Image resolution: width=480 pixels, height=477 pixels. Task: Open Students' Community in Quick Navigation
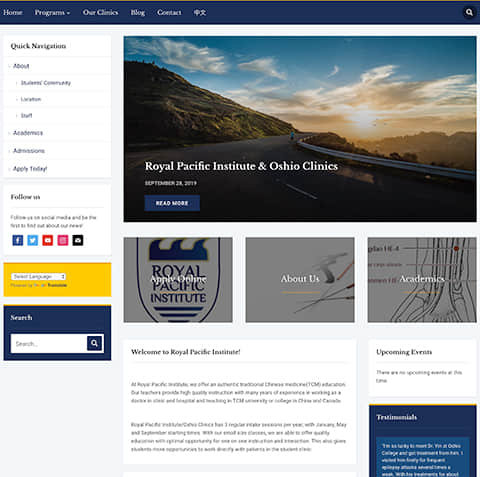[x=46, y=83]
